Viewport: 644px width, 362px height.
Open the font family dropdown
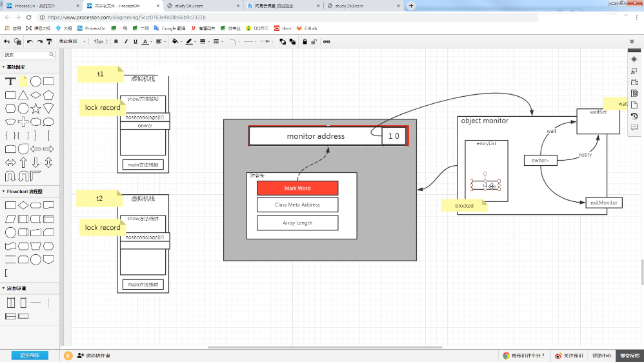[72, 41]
